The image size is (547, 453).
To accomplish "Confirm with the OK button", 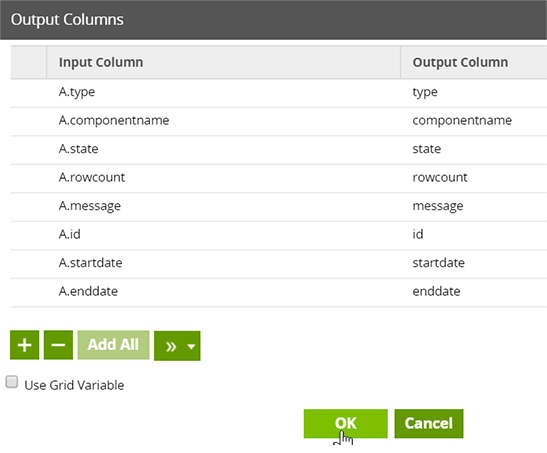I will 346,424.
